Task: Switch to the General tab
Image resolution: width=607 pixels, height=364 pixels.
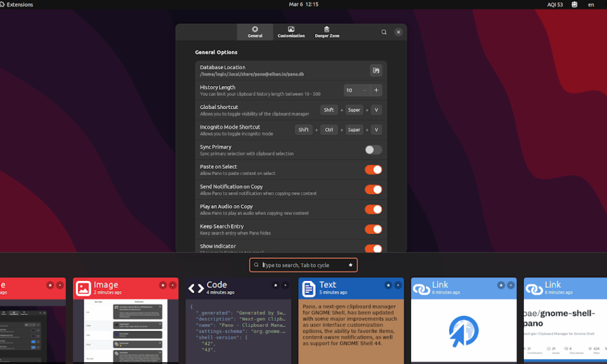Action: [255, 32]
